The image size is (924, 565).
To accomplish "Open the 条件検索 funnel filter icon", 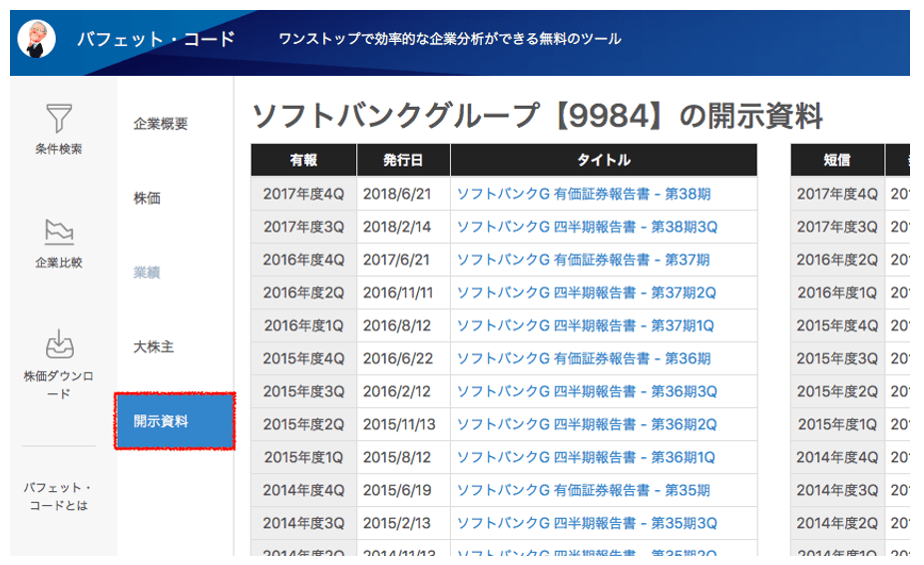I will coord(59,118).
